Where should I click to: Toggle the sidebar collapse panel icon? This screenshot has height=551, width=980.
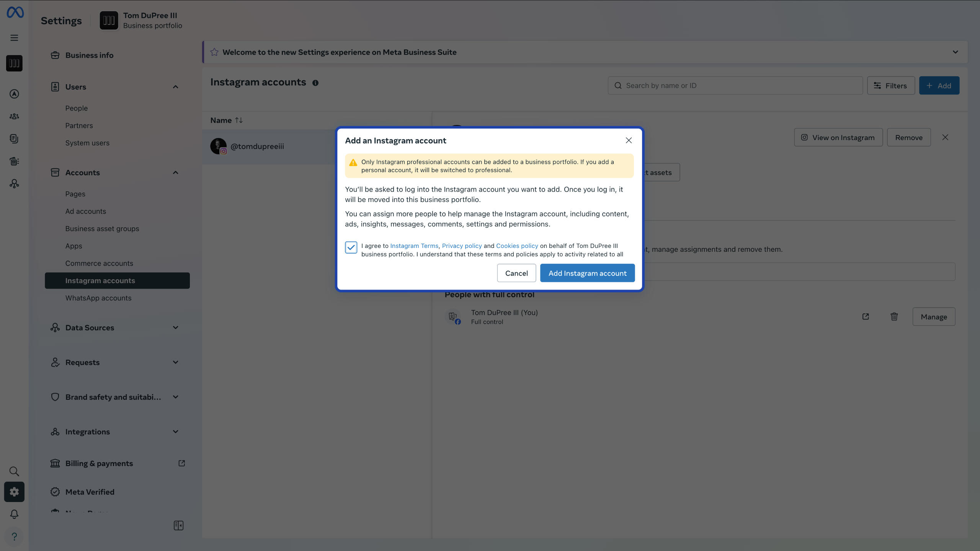pyautogui.click(x=178, y=525)
